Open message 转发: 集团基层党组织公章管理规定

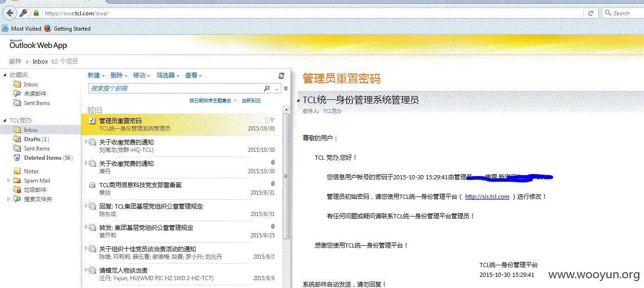[x=182, y=231]
